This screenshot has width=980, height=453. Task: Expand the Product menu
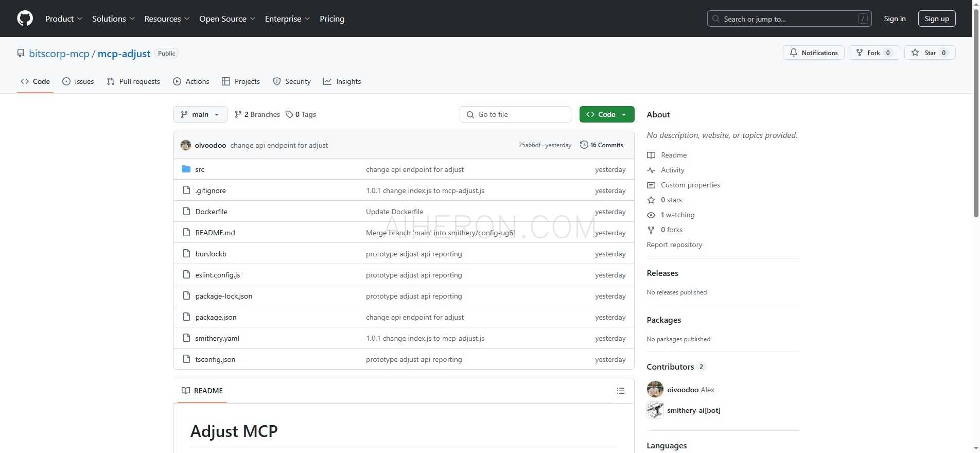[64, 19]
